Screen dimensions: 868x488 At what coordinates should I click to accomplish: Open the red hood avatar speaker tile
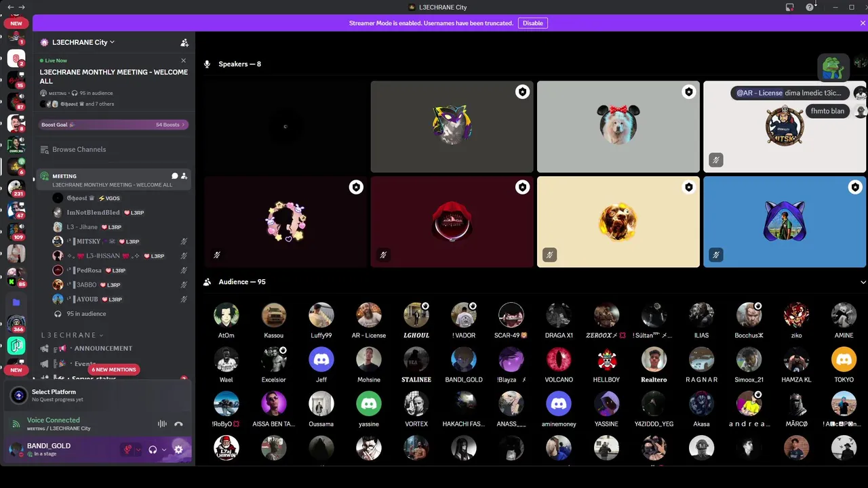(452, 222)
